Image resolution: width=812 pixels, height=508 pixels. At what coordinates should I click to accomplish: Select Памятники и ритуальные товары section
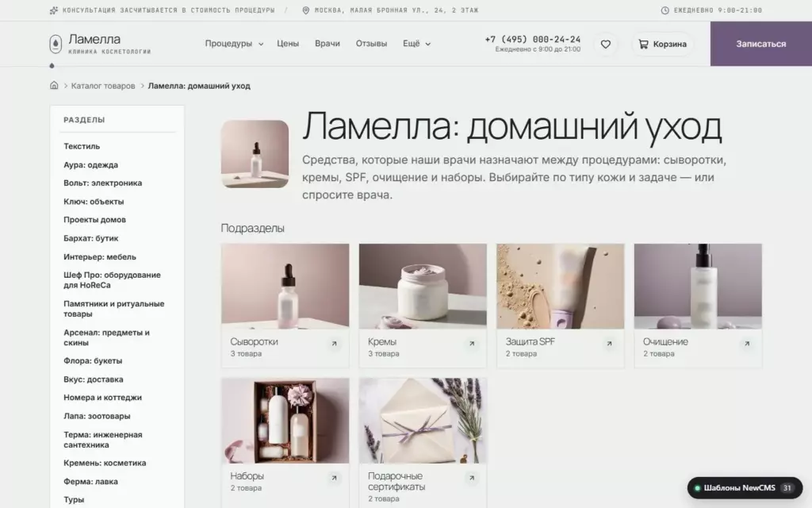[x=114, y=309]
